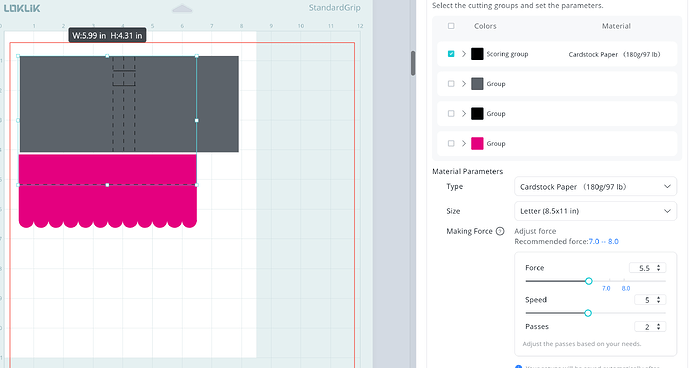Uncheck the Scoring group checkbox
The image size is (690, 368).
[x=451, y=54]
